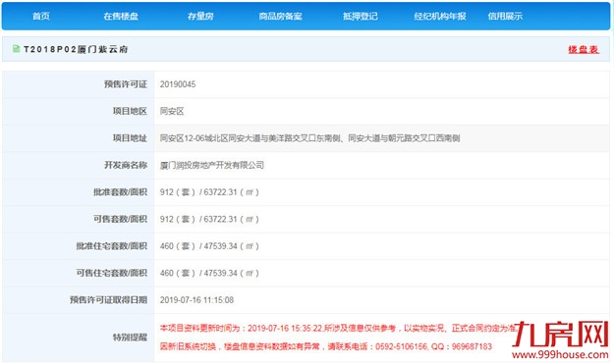Click the 开发商名称 label
The height and width of the screenshot is (364, 614).
coord(126,165)
